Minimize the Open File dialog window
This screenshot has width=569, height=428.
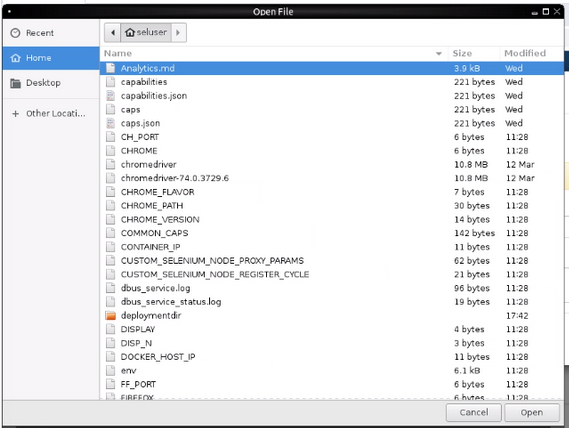[x=534, y=13]
